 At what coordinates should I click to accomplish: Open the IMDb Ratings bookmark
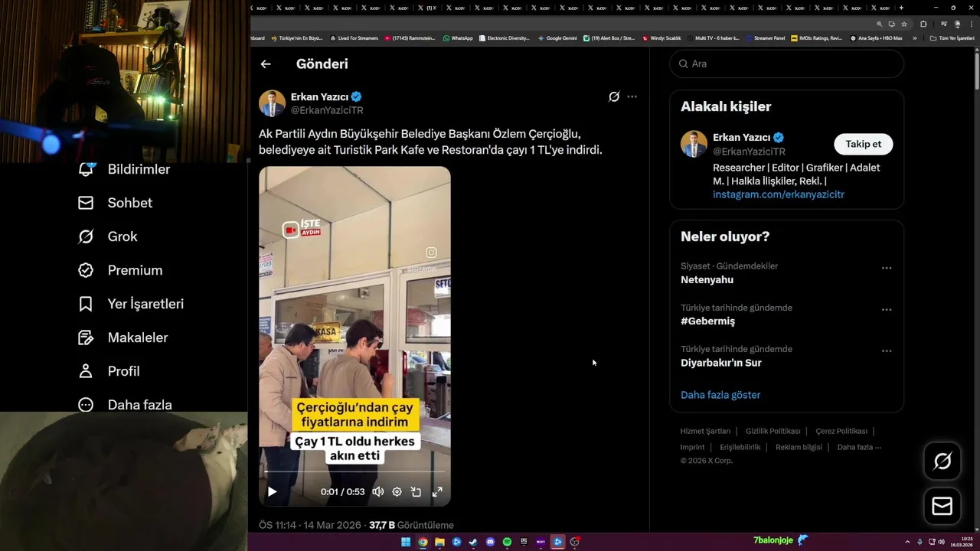(x=816, y=37)
